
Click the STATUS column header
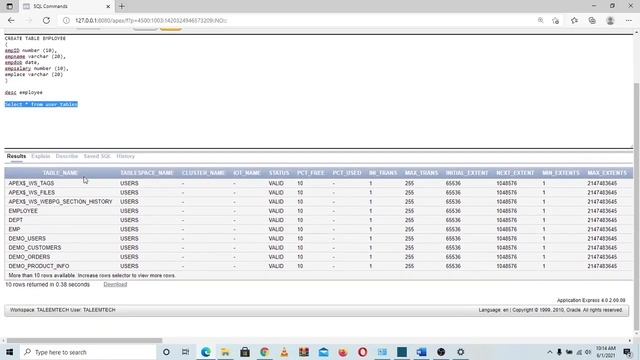(x=279, y=173)
